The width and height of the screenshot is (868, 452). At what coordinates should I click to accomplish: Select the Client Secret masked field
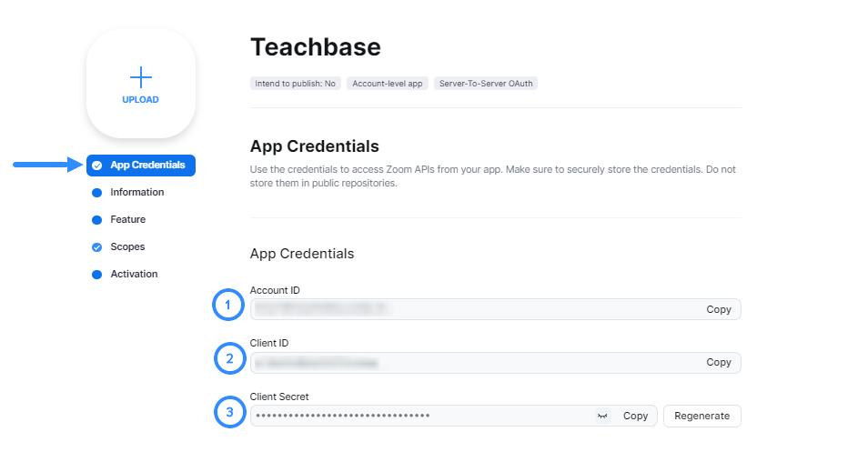click(453, 416)
